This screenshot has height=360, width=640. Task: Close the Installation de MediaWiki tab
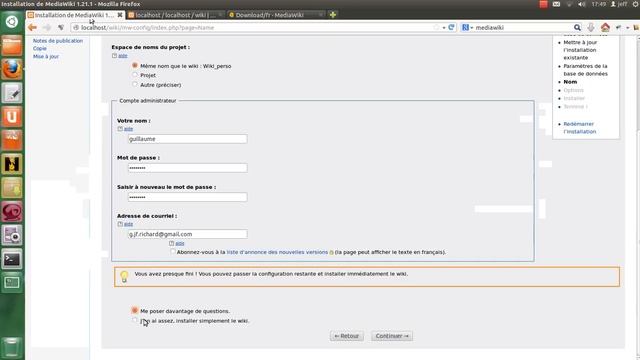tap(120, 15)
